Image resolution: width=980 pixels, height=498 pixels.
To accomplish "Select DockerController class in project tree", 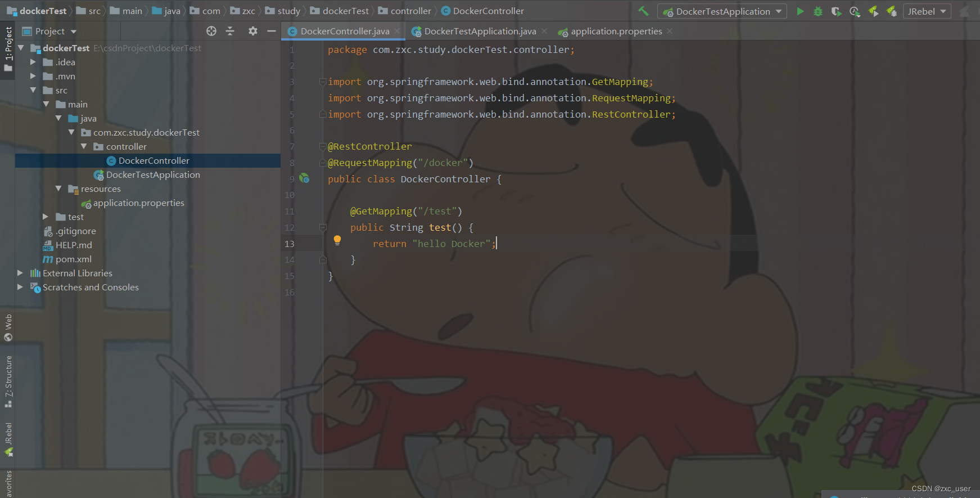I will tap(148, 160).
